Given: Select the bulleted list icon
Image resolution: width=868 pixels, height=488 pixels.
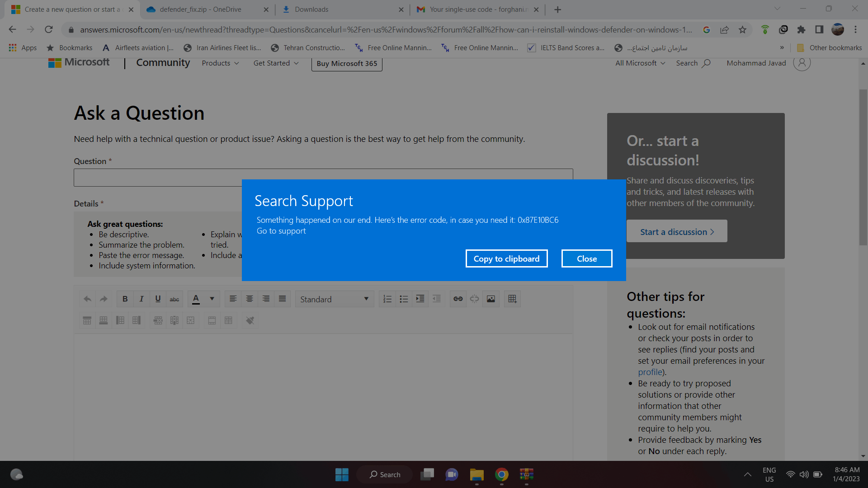Looking at the screenshot, I should click(404, 299).
